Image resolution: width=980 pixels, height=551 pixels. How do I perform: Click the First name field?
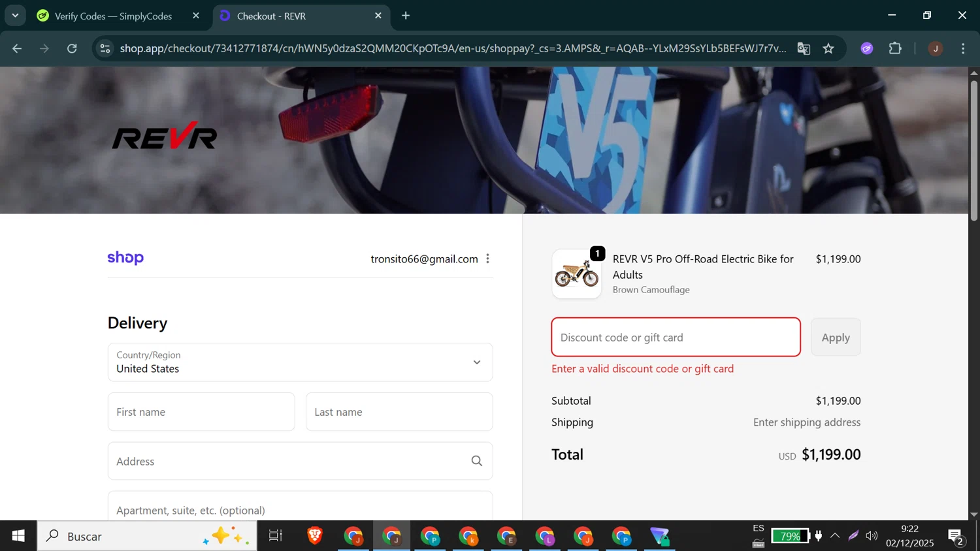coord(201,412)
